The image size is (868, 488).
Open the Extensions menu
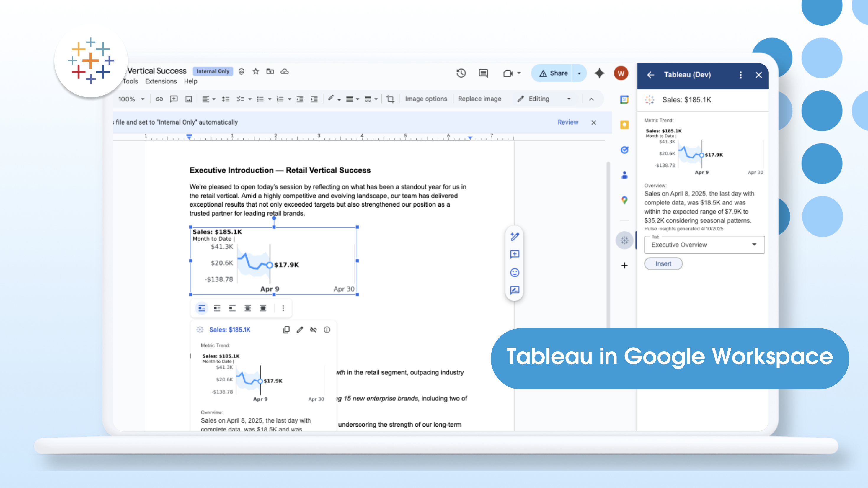coord(161,81)
